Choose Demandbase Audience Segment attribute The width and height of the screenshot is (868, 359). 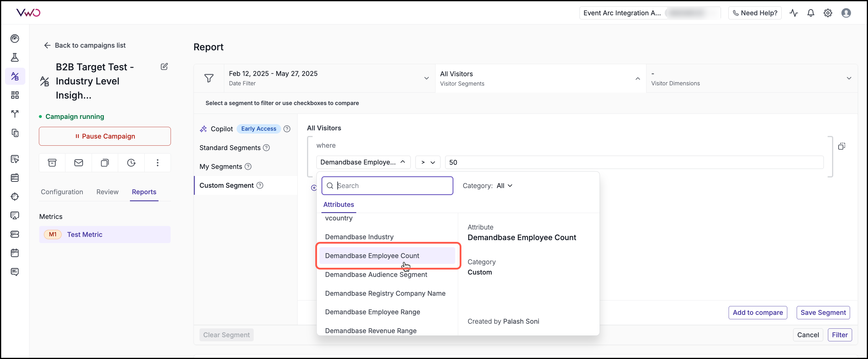click(387, 275)
